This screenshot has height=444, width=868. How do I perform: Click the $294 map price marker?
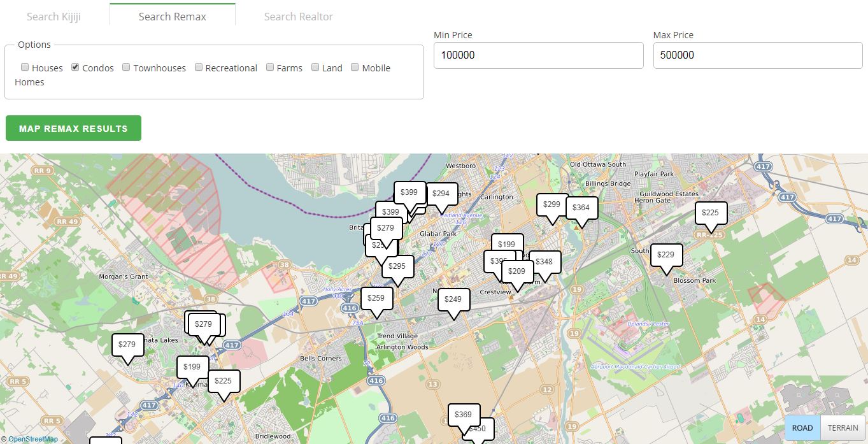coord(441,194)
